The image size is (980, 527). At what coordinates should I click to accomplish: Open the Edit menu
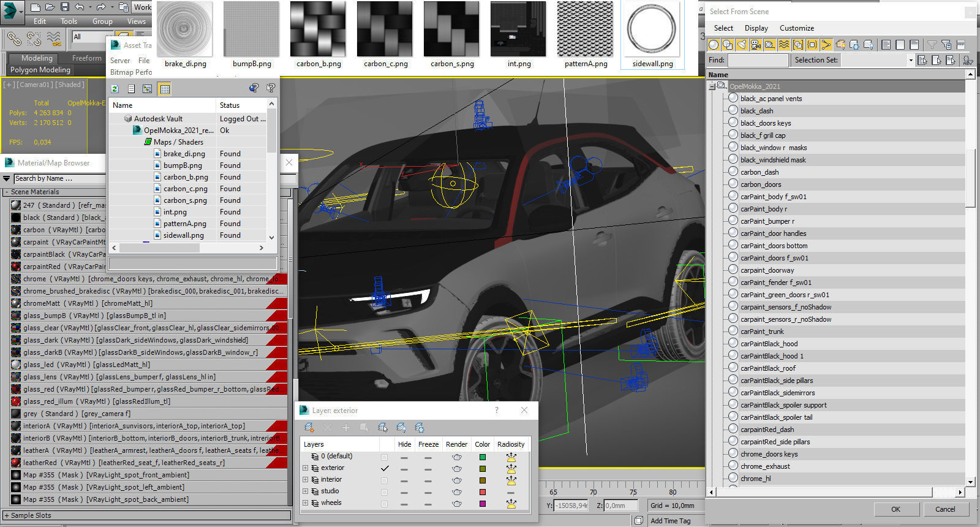[40, 21]
